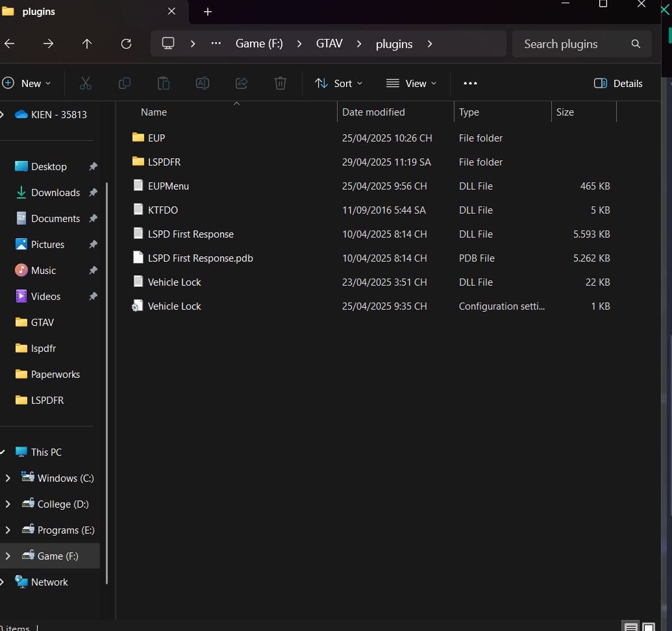The height and width of the screenshot is (631, 672).
Task: Click the Copy icon in toolbar
Action: (x=125, y=83)
